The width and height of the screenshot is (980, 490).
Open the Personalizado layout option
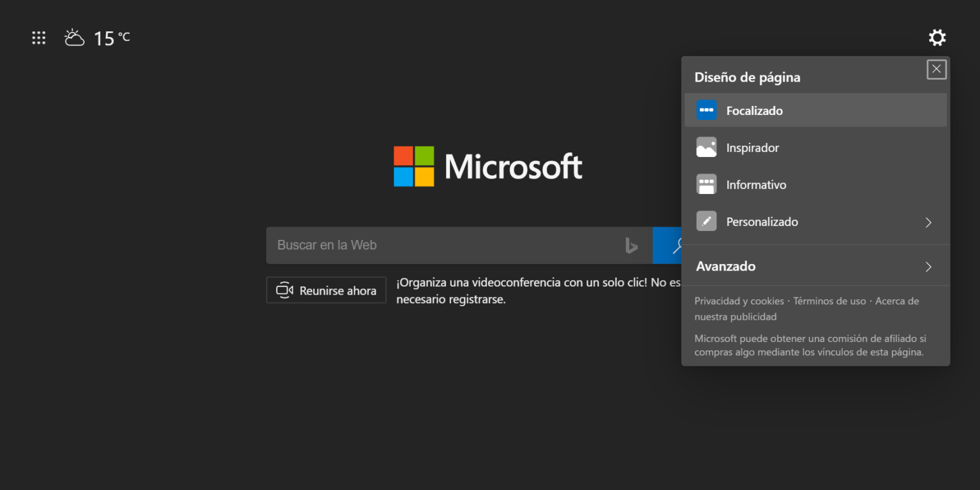815,221
